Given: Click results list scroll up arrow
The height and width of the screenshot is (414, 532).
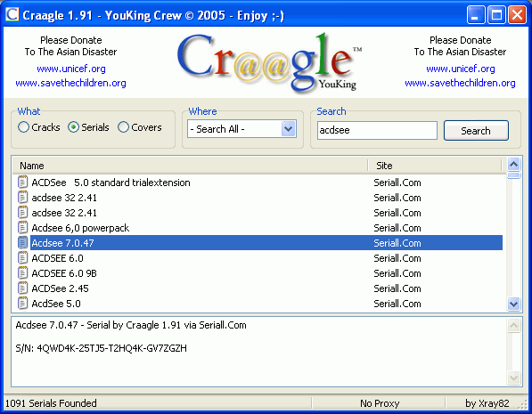Looking at the screenshot, I should point(513,165).
